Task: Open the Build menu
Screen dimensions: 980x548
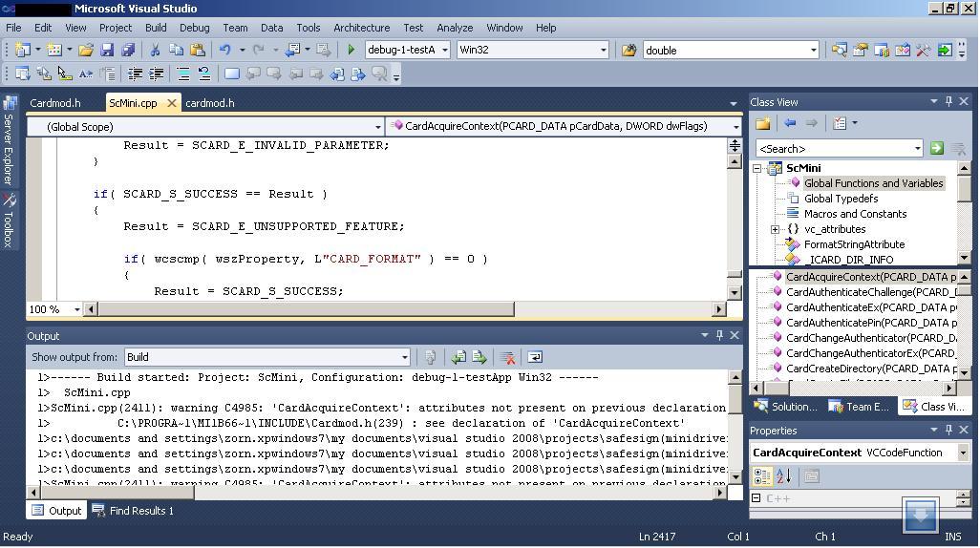Action: [156, 28]
